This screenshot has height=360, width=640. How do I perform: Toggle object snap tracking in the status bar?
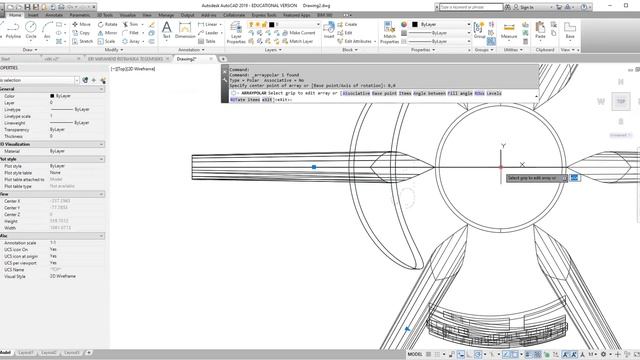pyautogui.click(x=506, y=354)
